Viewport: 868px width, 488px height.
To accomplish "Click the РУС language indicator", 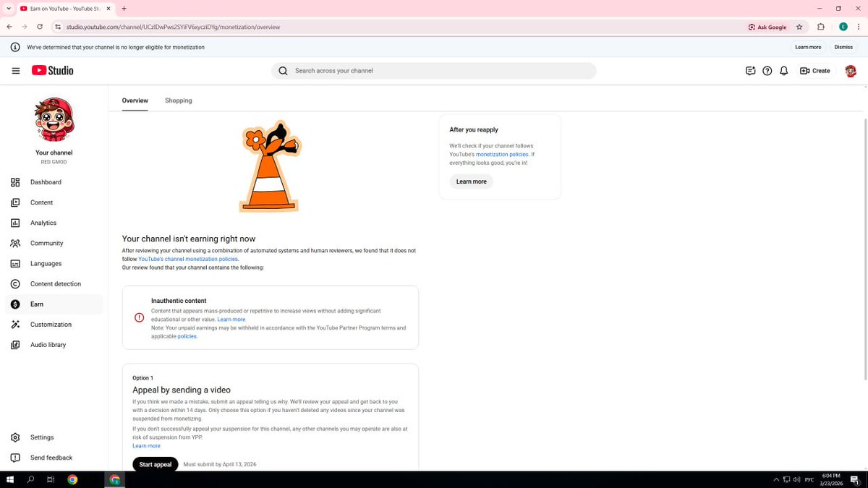I will click(809, 479).
